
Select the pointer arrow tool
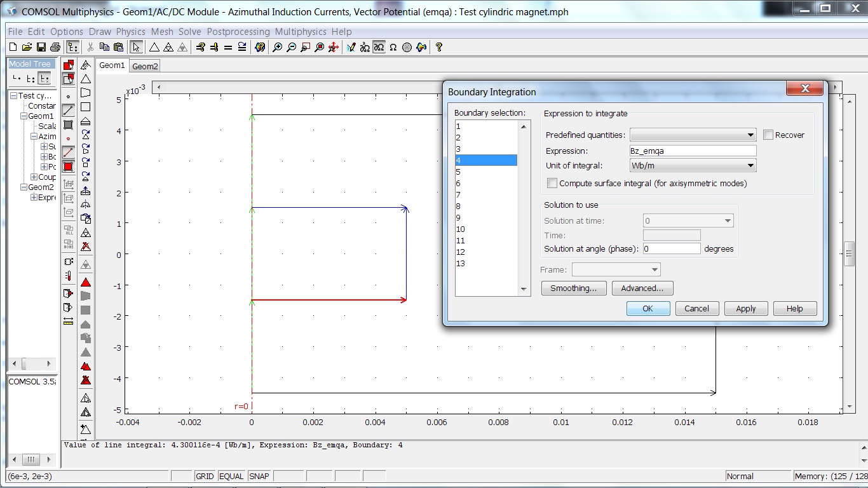click(x=136, y=47)
